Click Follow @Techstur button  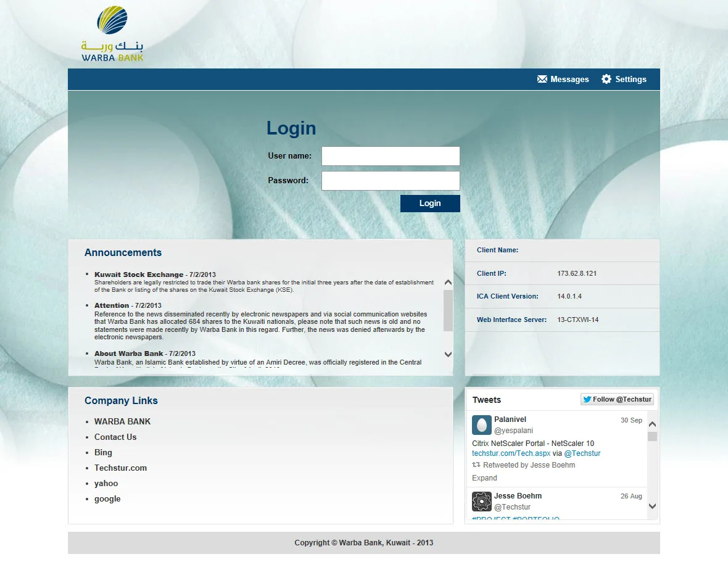tap(617, 399)
